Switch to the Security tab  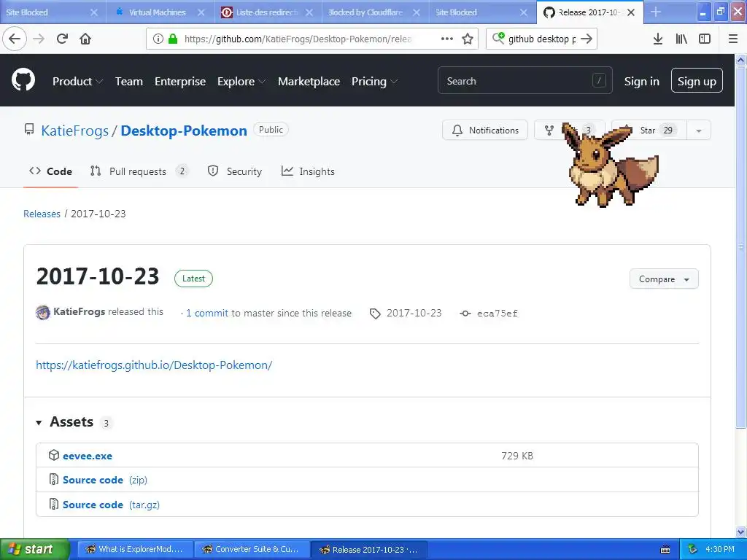[x=235, y=171]
